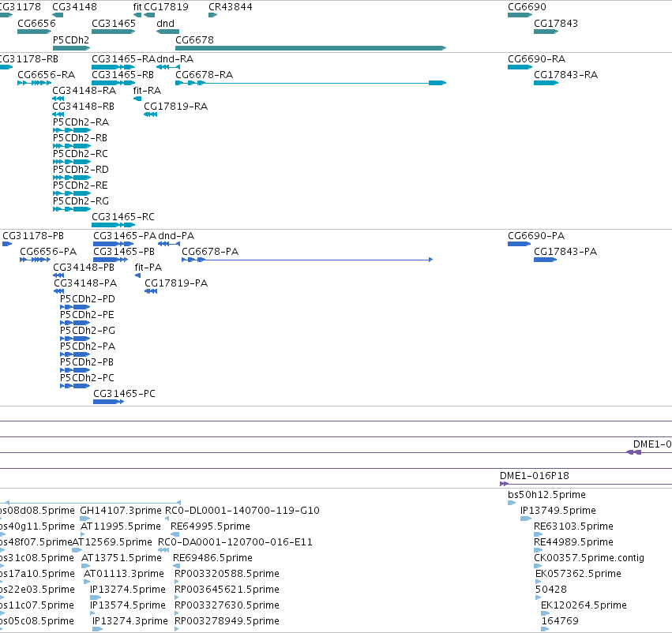This screenshot has width=672, height=633.
Task: Select EST RE64995.5prime
Action: click(210, 526)
